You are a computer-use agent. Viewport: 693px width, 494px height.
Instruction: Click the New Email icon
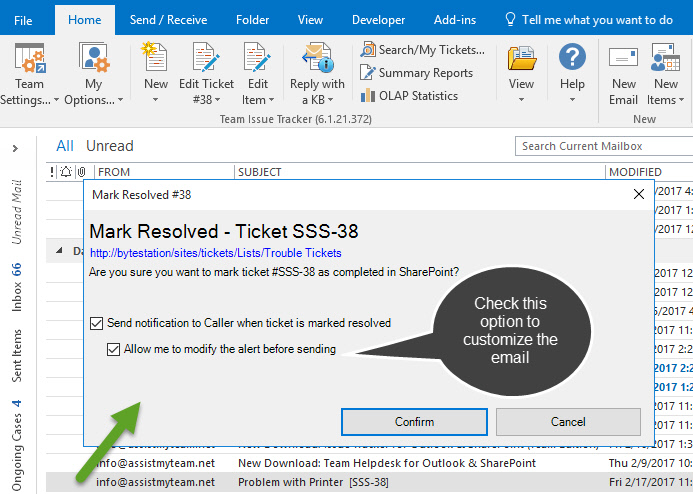click(624, 60)
